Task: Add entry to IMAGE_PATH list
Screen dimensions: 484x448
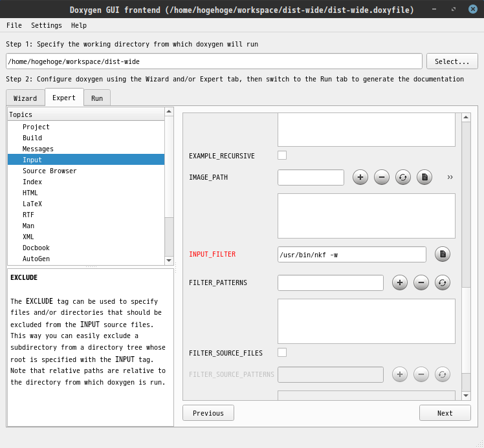Action: click(x=360, y=177)
